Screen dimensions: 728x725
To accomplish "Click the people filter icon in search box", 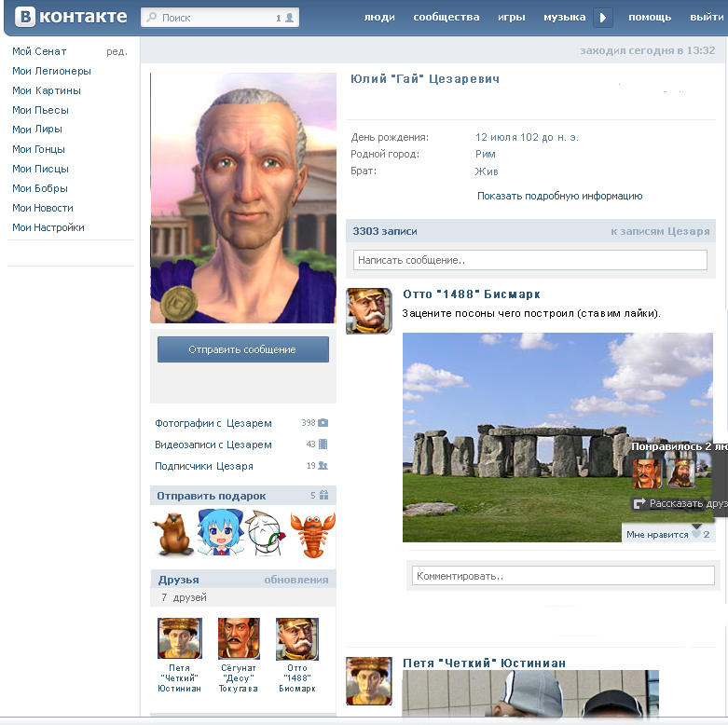I will [289, 18].
